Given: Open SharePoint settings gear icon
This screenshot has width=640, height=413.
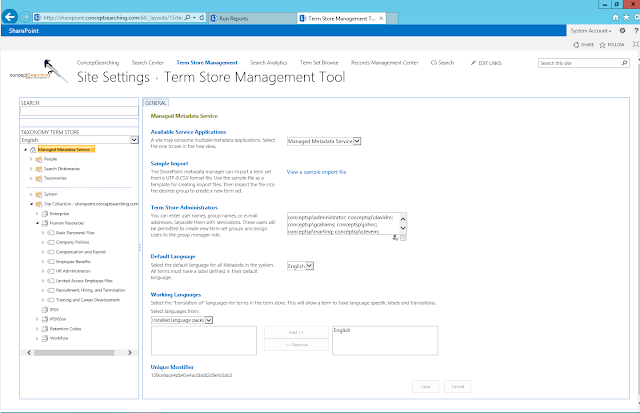Looking at the screenshot, I should 622,31.
